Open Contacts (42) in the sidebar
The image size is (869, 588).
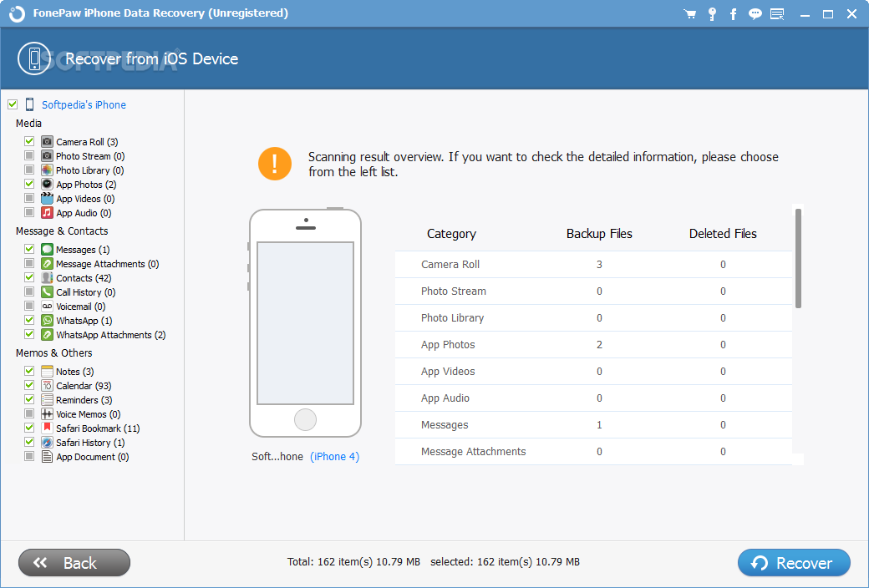tap(84, 278)
